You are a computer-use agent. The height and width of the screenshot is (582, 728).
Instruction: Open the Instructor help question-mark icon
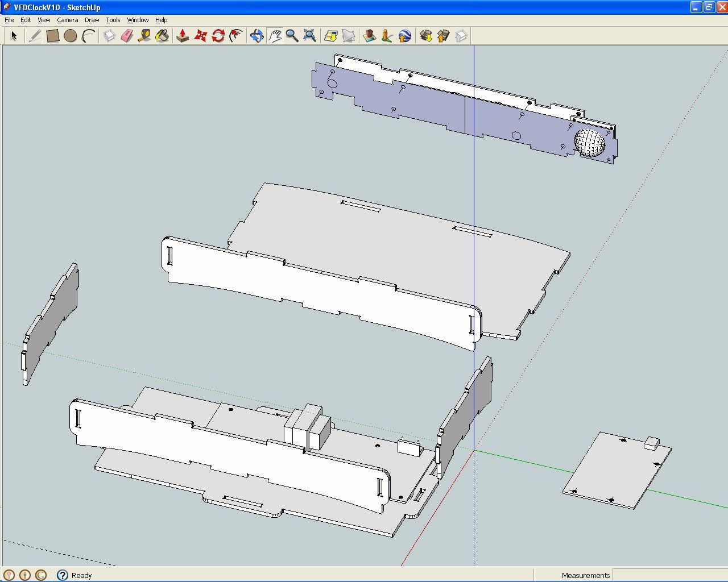[x=62, y=575]
